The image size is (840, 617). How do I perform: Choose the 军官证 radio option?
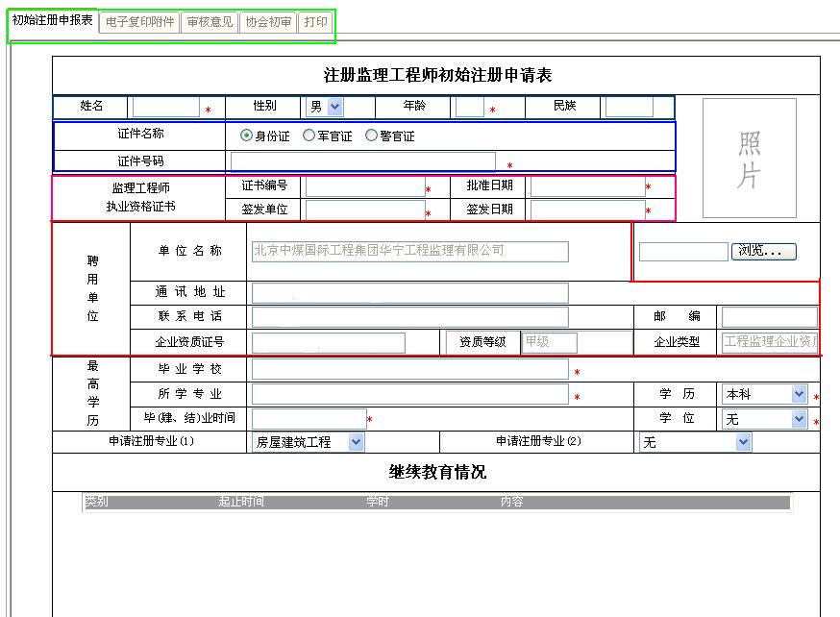[309, 136]
